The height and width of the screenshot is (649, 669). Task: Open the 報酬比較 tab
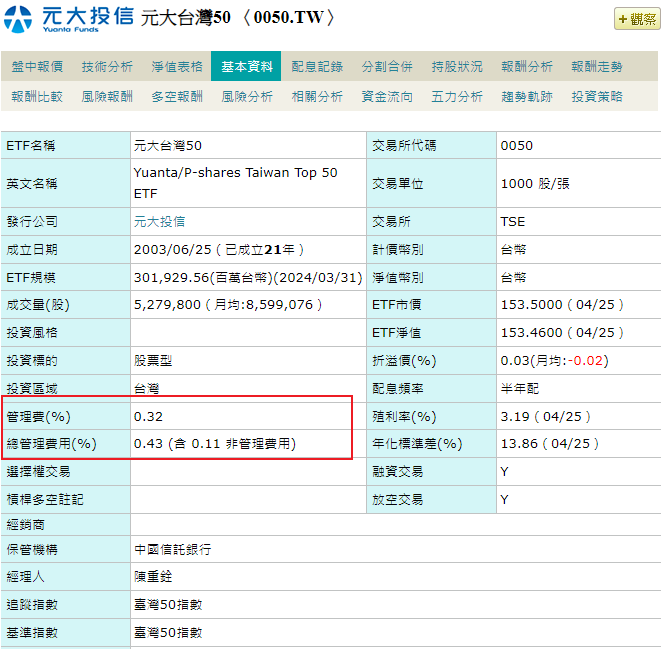(37, 96)
